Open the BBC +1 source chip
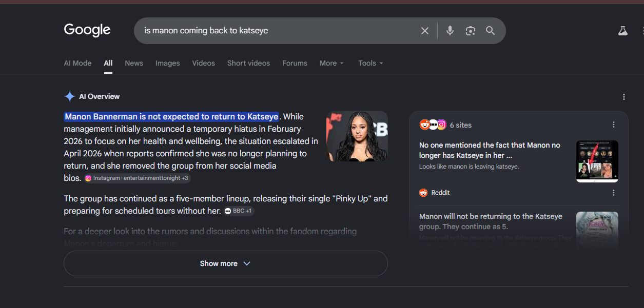The width and height of the screenshot is (644, 308). (239, 211)
